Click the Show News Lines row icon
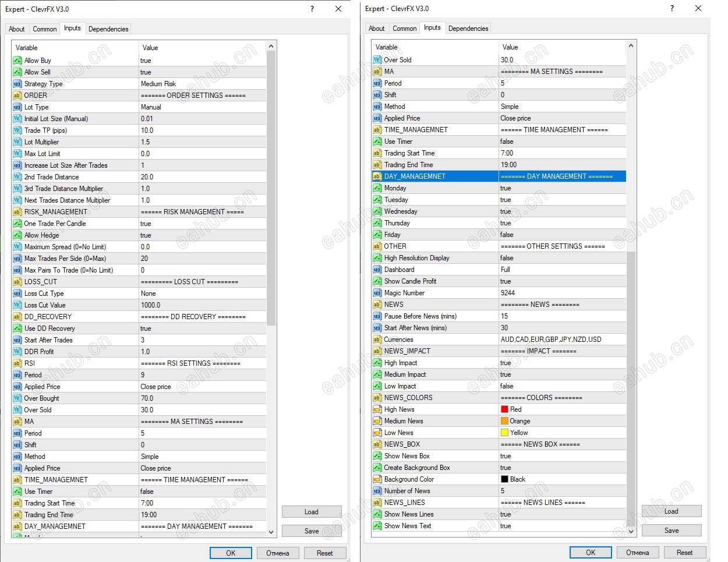 [x=377, y=514]
